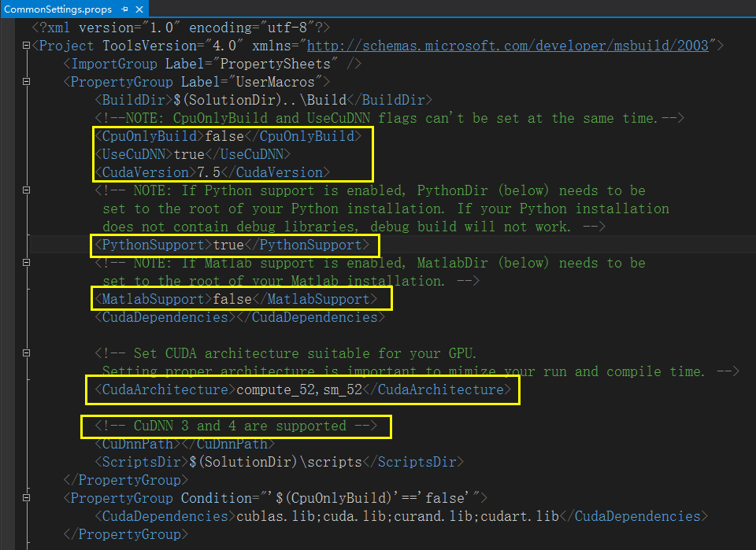This screenshot has width=756, height=550.
Task: Collapse the CpuOnlyBuild condition PropertyGroup
Action: [27, 498]
